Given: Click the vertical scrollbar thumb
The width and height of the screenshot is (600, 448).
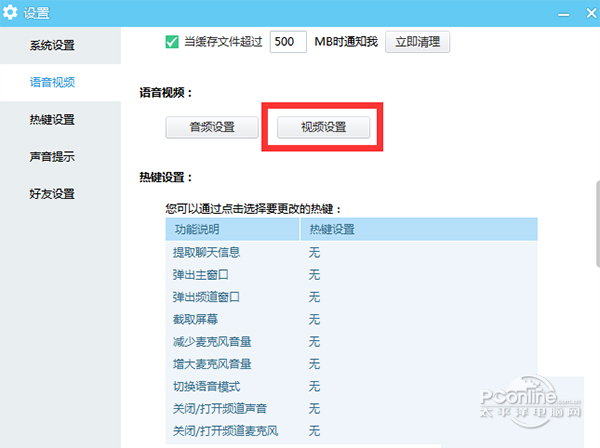Looking at the screenshot, I should [x=598, y=224].
